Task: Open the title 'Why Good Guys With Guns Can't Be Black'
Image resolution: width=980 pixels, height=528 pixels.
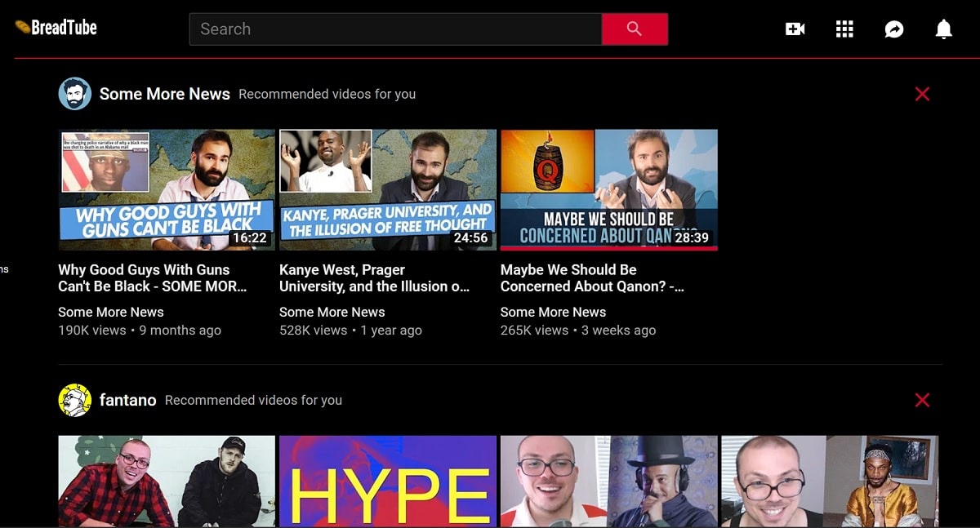Action: pyautogui.click(x=153, y=278)
